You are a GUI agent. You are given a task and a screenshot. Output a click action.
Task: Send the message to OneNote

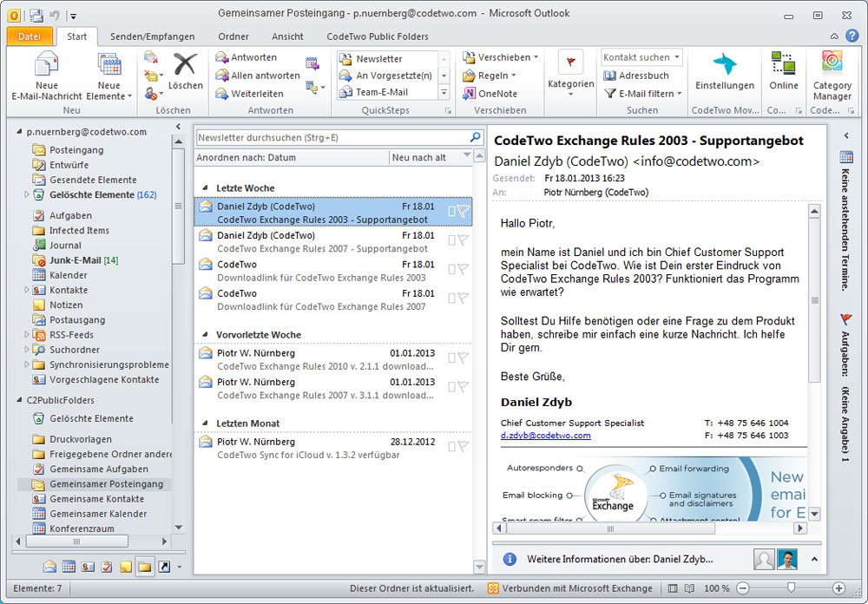pos(490,94)
